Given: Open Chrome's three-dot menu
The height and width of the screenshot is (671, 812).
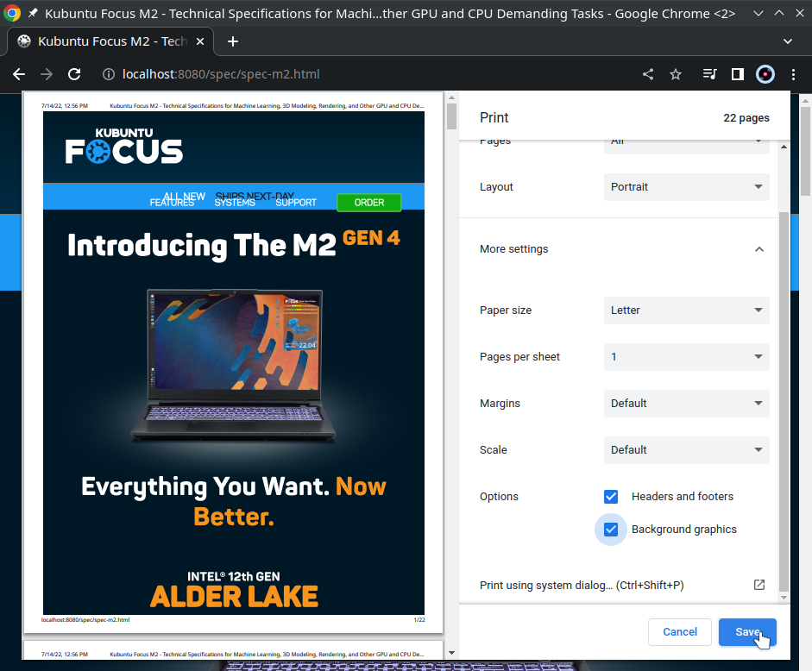Looking at the screenshot, I should pos(793,74).
